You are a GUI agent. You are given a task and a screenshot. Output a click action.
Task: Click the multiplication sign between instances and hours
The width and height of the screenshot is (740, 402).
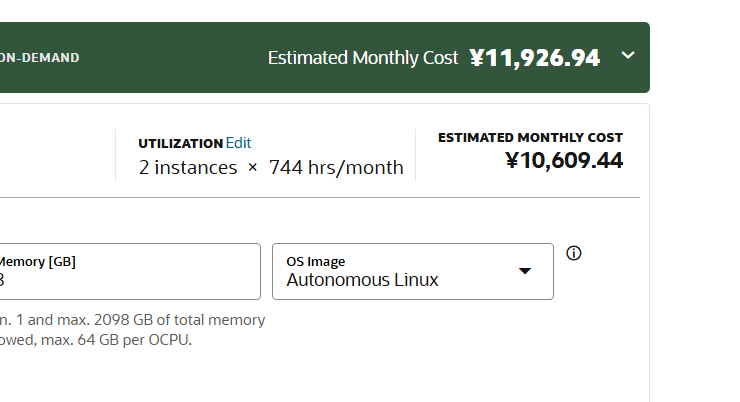(252, 168)
